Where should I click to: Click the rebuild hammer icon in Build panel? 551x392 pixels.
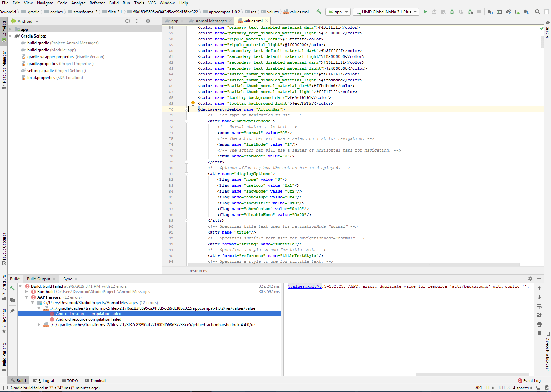click(12, 288)
